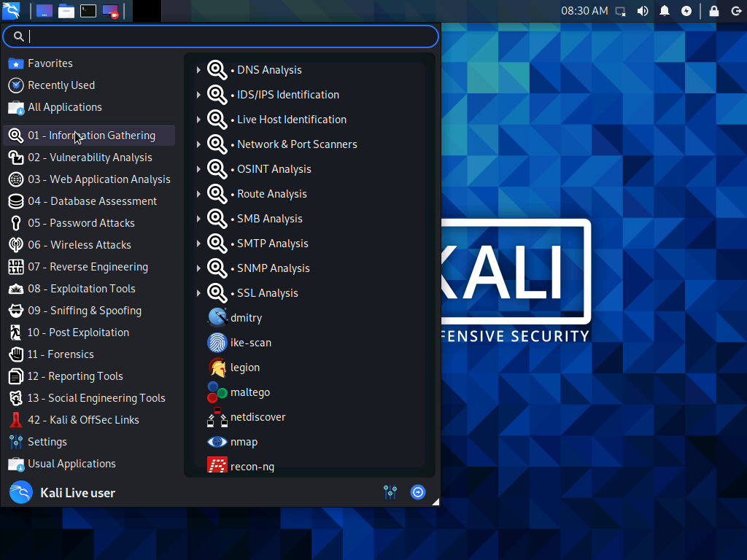This screenshot has width=747, height=560.
Task: Expand the SNMP Analysis submenu
Action: pyautogui.click(x=198, y=268)
